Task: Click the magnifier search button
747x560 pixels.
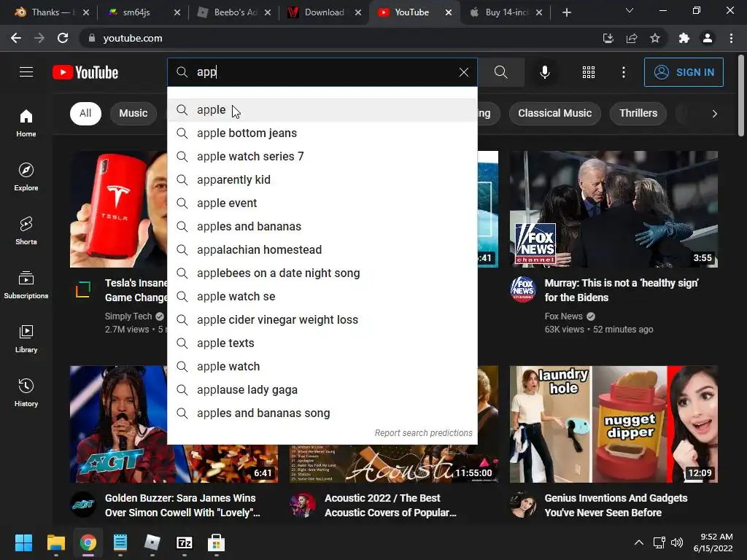Action: pos(500,72)
